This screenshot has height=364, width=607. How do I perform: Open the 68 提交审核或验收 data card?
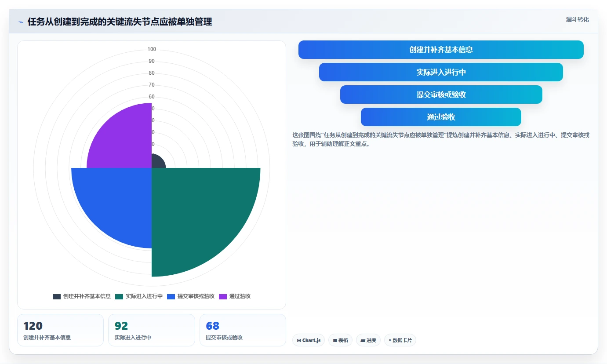click(243, 330)
